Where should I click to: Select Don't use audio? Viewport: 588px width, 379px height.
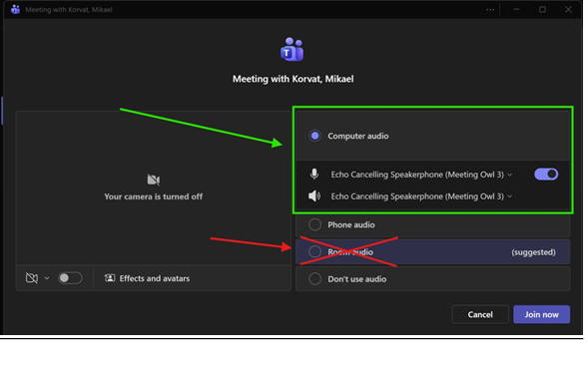pos(432,279)
